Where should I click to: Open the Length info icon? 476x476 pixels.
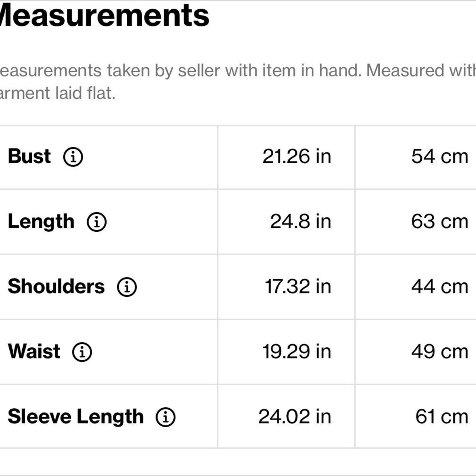[x=97, y=222]
